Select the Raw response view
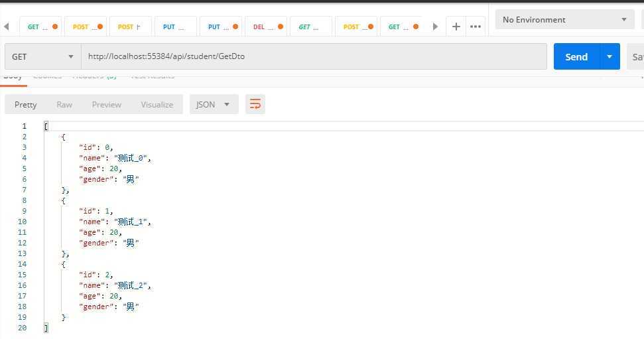 tap(64, 105)
